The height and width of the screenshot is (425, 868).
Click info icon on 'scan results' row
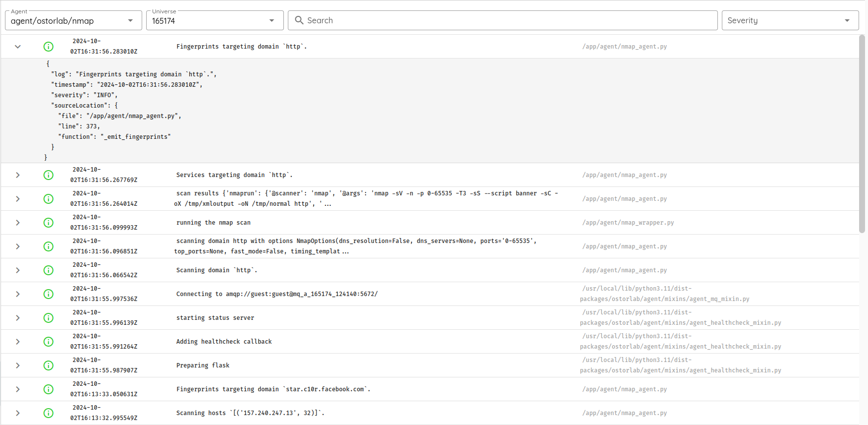coord(49,199)
